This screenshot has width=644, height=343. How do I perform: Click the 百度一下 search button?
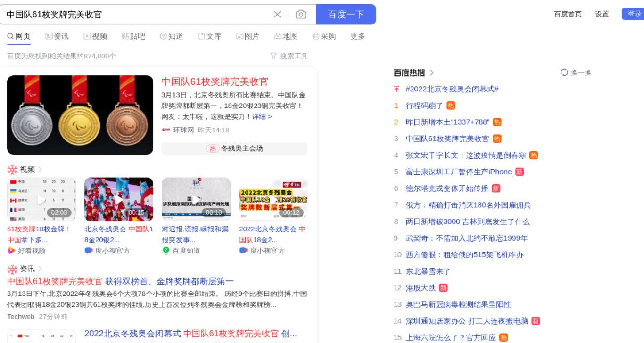tap(346, 14)
